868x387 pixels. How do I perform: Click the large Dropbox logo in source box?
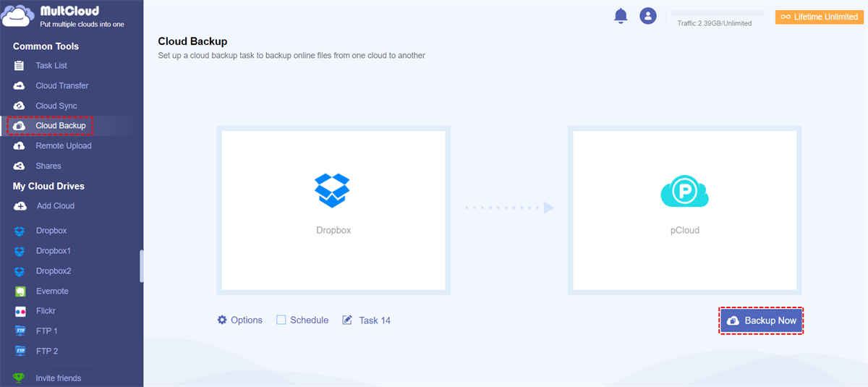coord(332,190)
